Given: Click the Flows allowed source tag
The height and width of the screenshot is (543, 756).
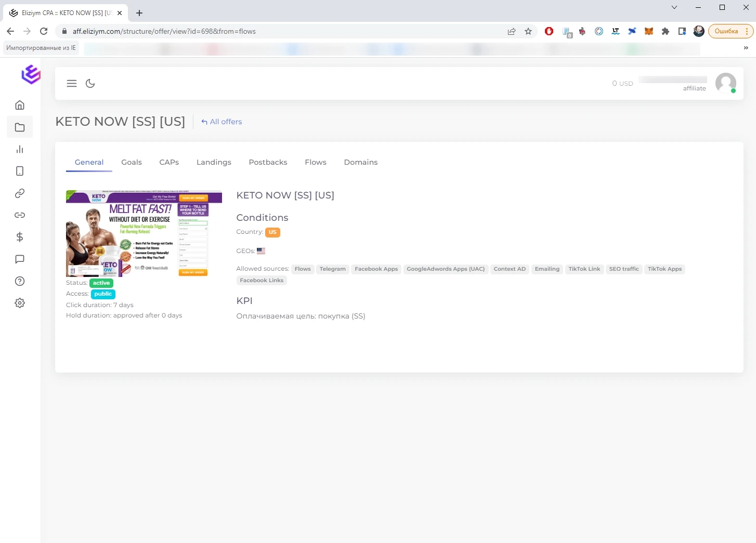Looking at the screenshot, I should tap(303, 269).
